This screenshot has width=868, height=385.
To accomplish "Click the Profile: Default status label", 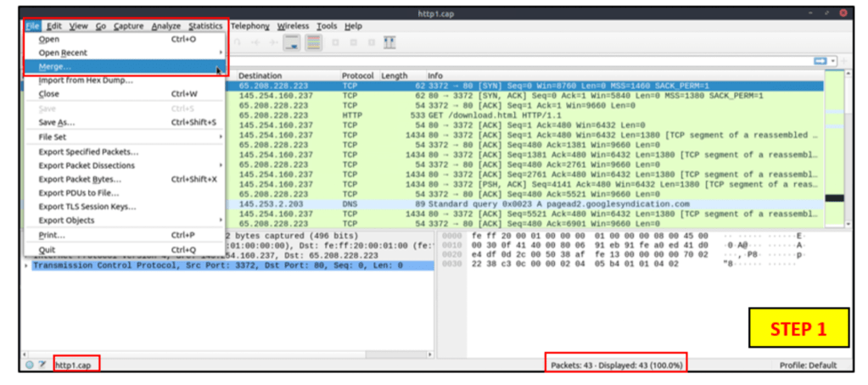I will pos(807,365).
